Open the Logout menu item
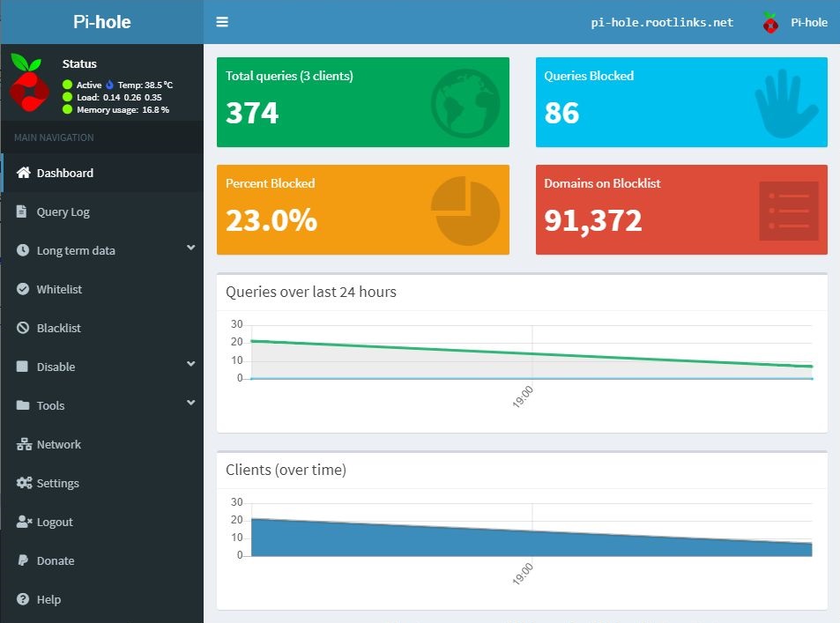 (54, 522)
